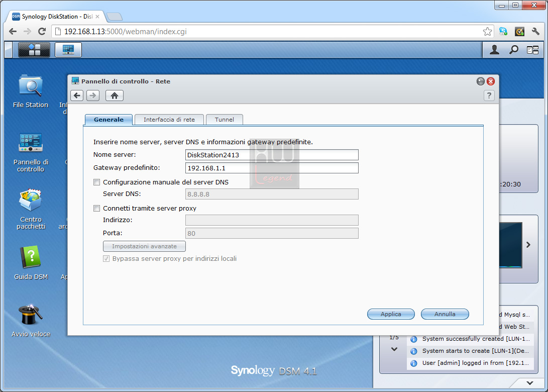Image resolution: width=548 pixels, height=392 pixels.
Task: Click the Applica button
Action: pyautogui.click(x=391, y=314)
